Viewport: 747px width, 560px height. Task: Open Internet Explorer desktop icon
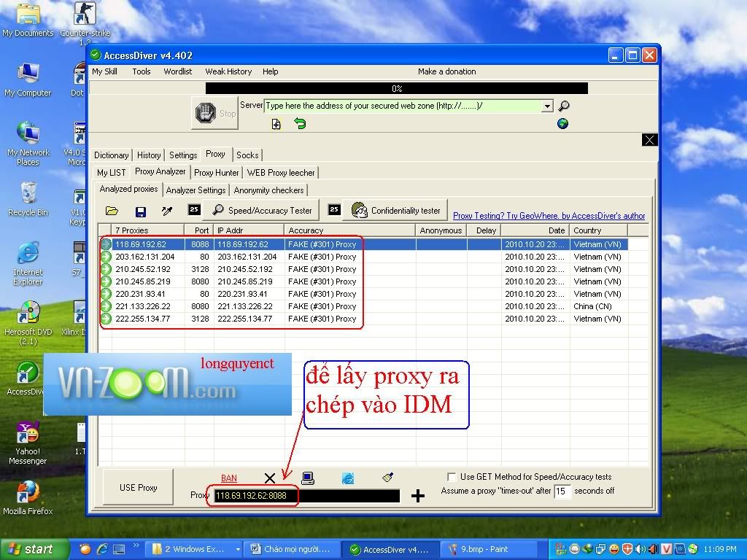pyautogui.click(x=28, y=263)
